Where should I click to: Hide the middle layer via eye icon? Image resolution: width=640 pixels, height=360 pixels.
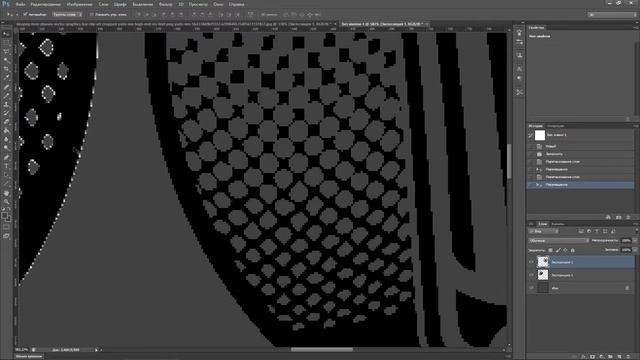pos(531,275)
